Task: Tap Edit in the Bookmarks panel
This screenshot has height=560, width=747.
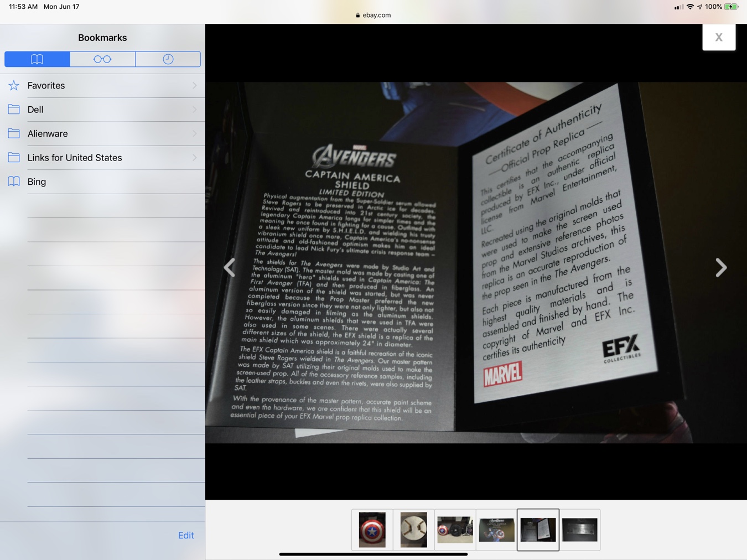Action: [186, 535]
